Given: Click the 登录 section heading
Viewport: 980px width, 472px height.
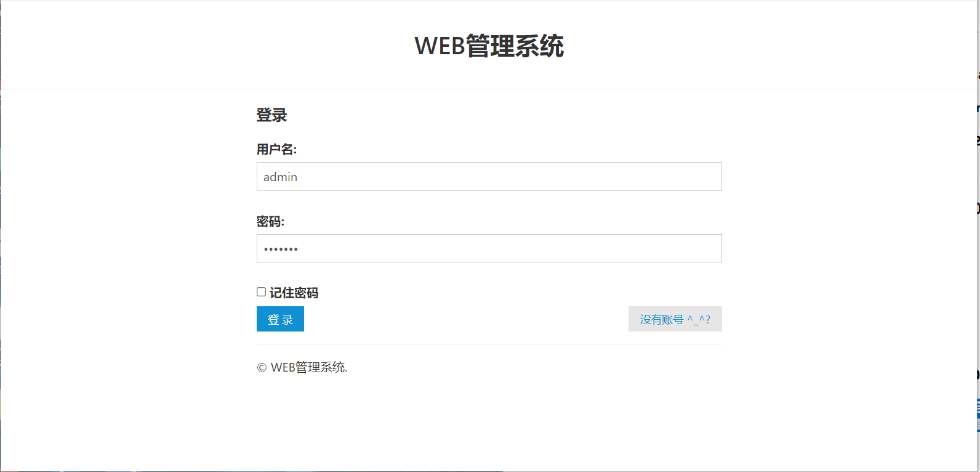Looking at the screenshot, I should [271, 115].
